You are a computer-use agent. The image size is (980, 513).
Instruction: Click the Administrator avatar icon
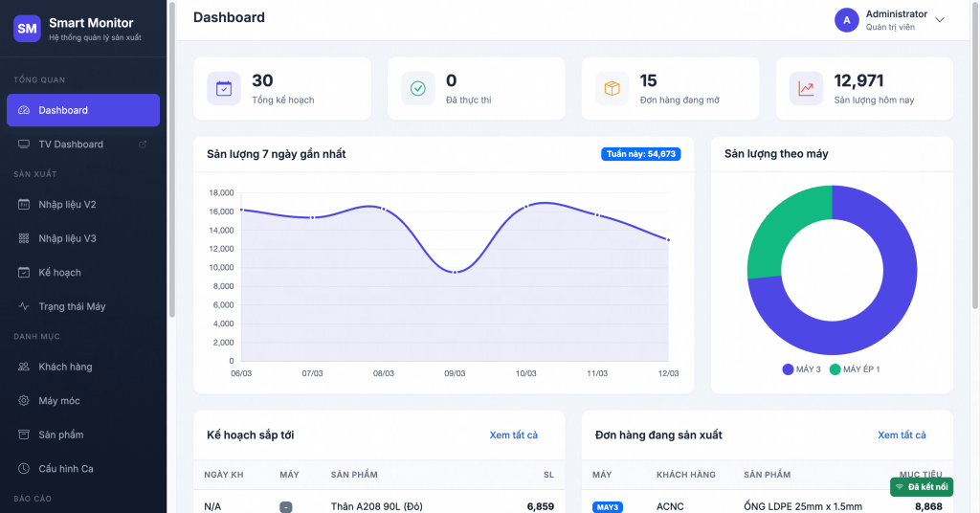coord(846,20)
